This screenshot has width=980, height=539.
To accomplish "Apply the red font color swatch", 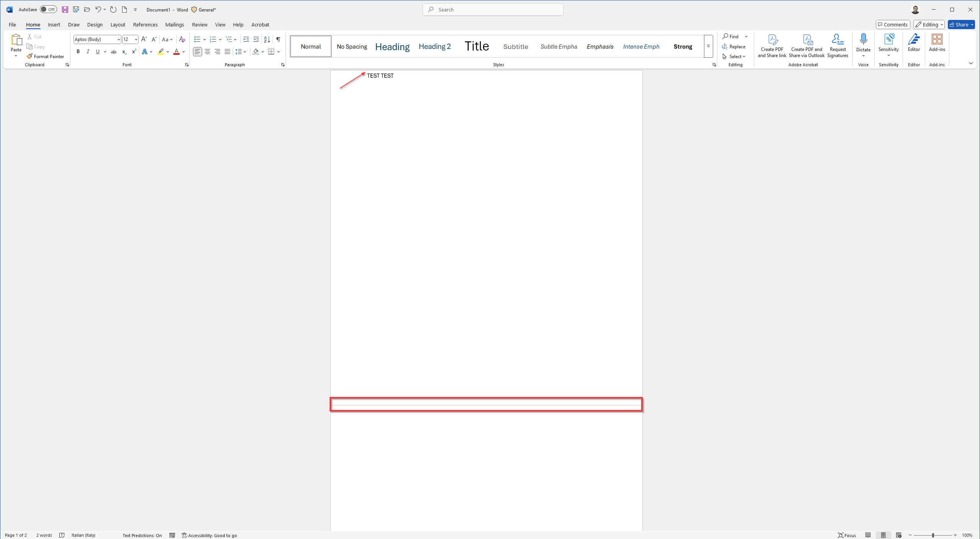I will [x=176, y=52].
